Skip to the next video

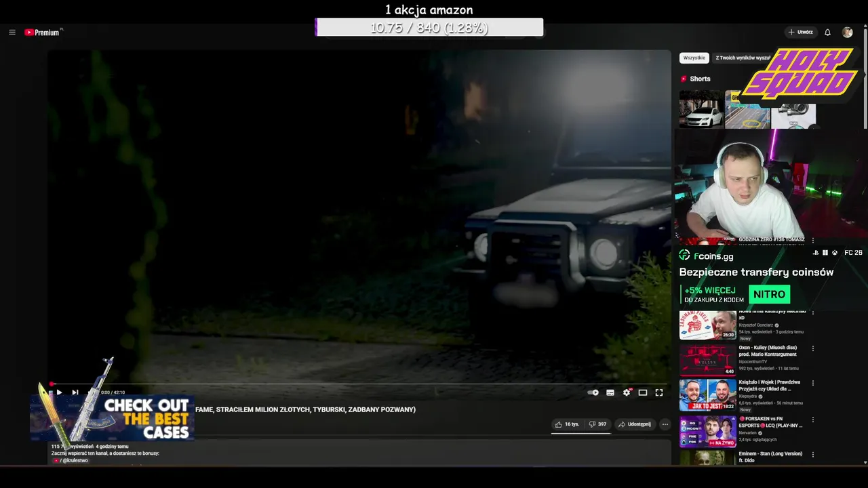tap(75, 392)
